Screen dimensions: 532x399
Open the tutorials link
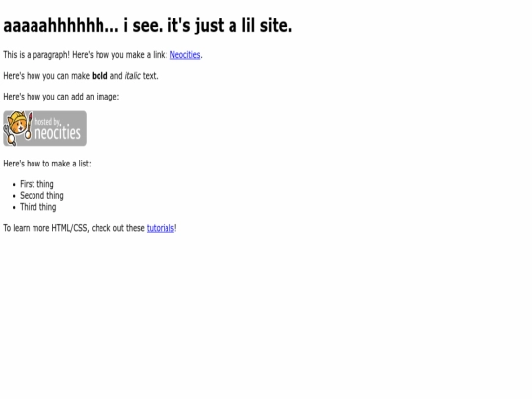click(161, 228)
